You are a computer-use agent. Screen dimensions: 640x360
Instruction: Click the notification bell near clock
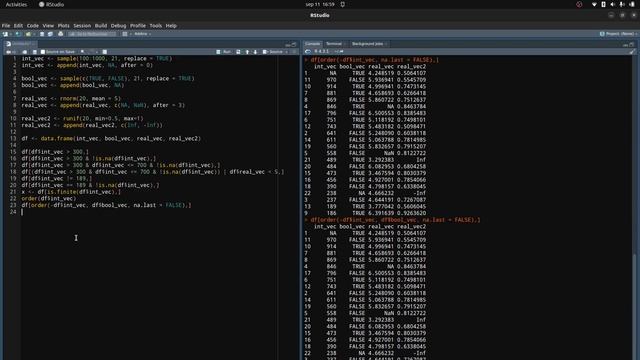point(342,4)
